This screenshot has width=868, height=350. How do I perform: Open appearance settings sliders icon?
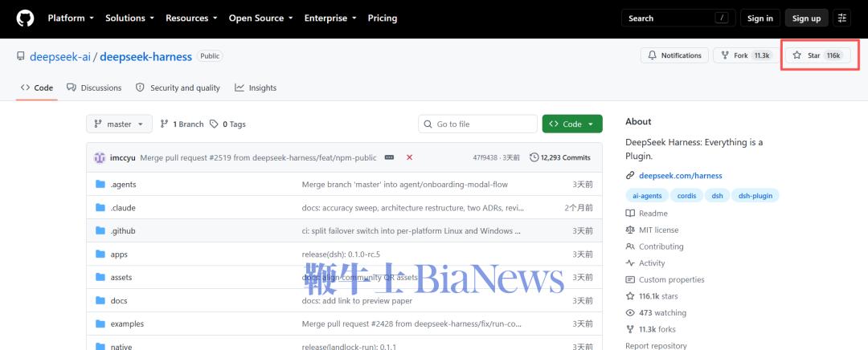coord(842,18)
